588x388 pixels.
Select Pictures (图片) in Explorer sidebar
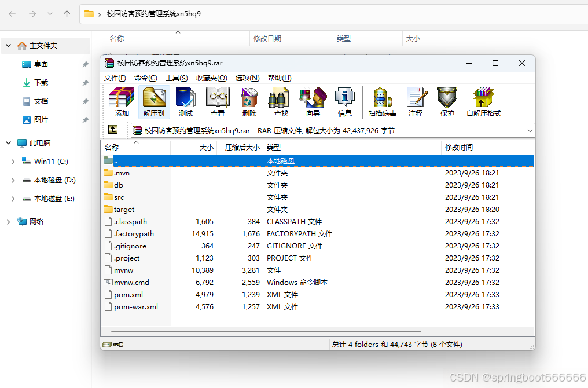(x=41, y=120)
